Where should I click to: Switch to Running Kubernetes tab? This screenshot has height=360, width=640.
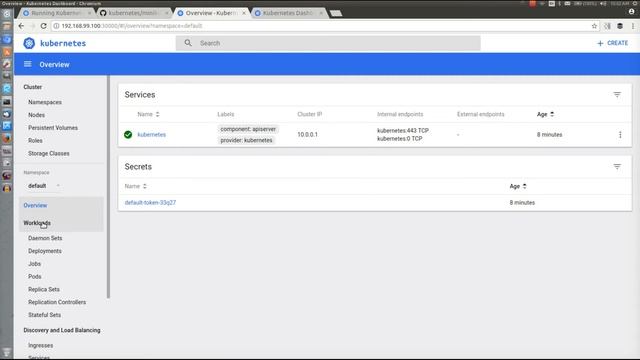(56, 13)
